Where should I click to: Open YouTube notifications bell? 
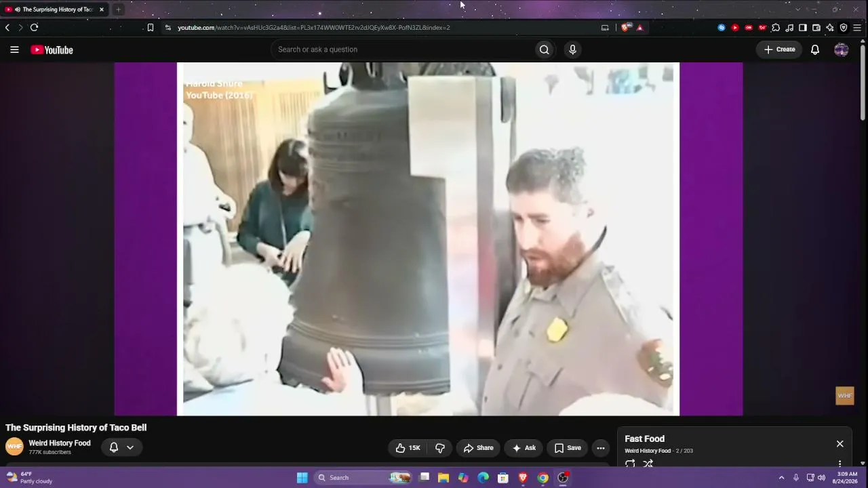pyautogui.click(x=815, y=49)
